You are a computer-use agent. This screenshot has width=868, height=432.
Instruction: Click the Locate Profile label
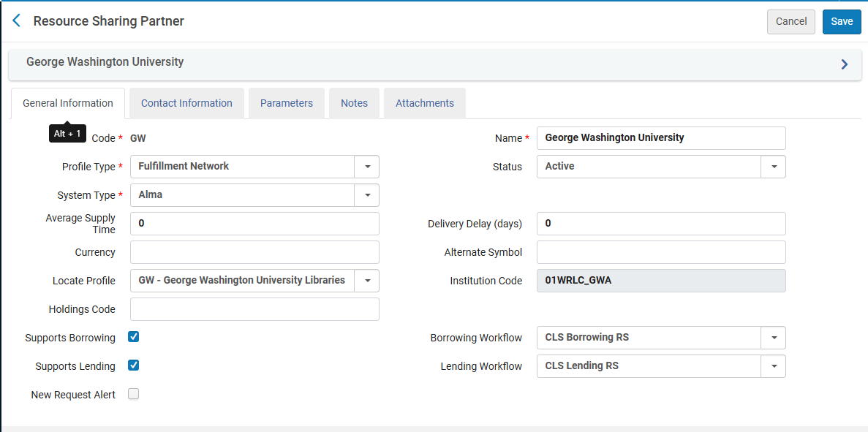pos(83,281)
